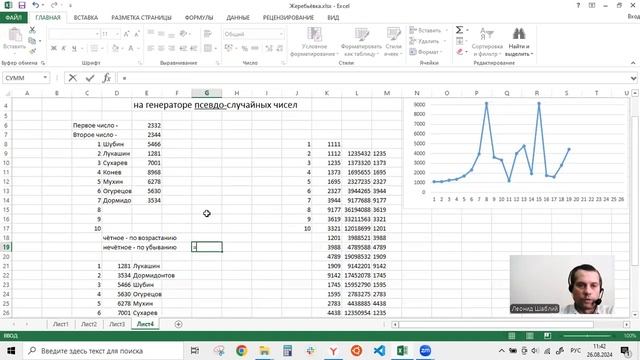Click the Wrap Text icon
The width and height of the screenshot is (640, 360).
click(x=208, y=34)
